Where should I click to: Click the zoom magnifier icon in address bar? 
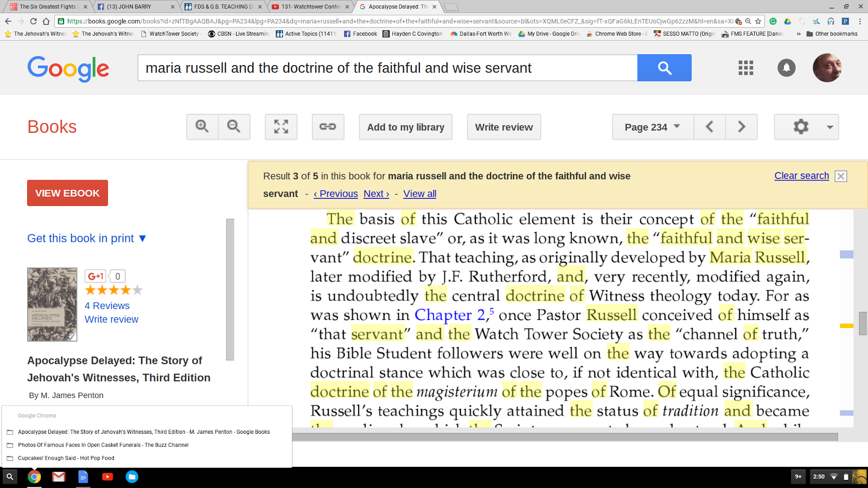pyautogui.click(x=748, y=21)
